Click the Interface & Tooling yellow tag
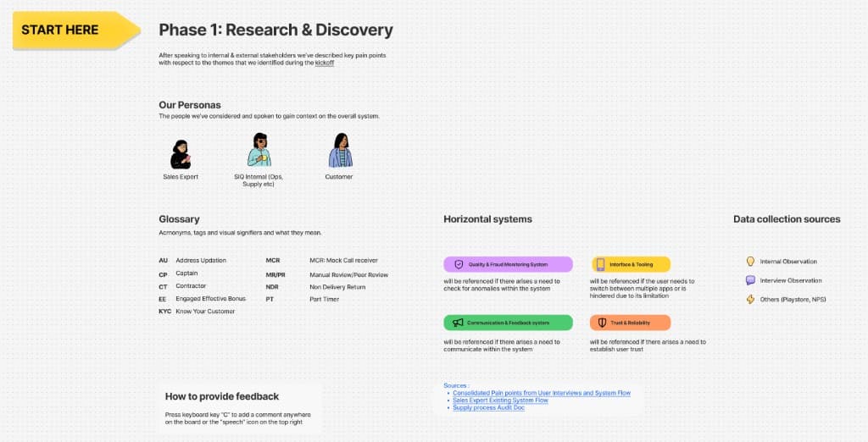The width and height of the screenshot is (868, 442). [x=631, y=264]
